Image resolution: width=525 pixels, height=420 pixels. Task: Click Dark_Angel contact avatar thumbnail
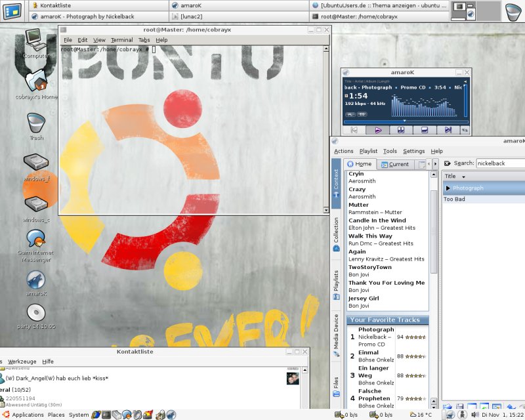coord(293,379)
